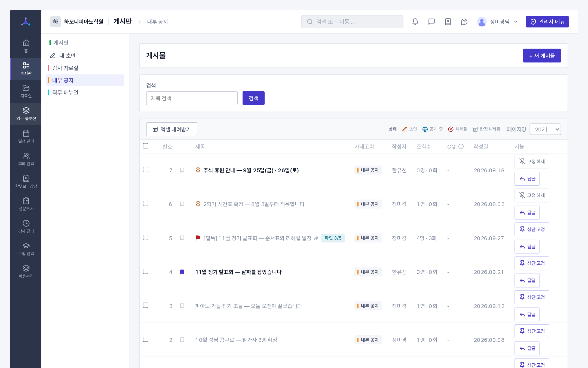Image resolution: width=588 pixels, height=368 pixels.
Task: Click the 엑셀 내려받기 button
Action: 171,129
